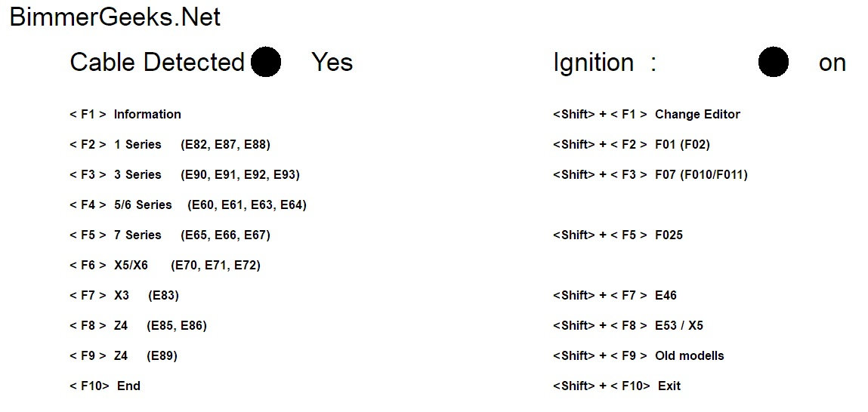
Task: Open F5 7 Series (E65, E66, E67)
Action: (x=169, y=235)
